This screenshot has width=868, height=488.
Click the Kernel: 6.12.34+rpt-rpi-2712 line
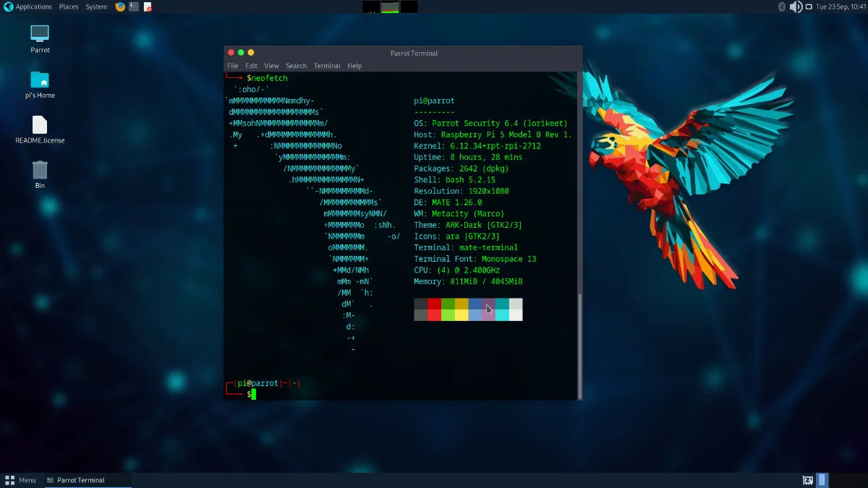tap(477, 146)
